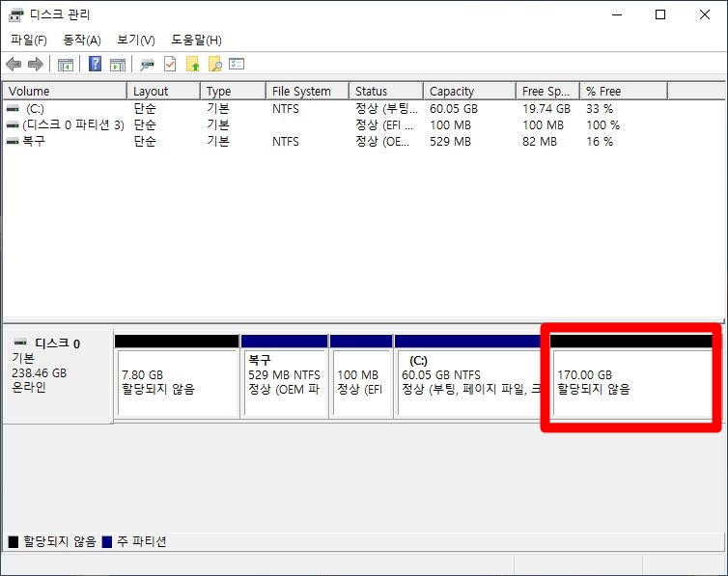Close the Disk Management window
This screenshot has width=728, height=576.
(x=704, y=14)
